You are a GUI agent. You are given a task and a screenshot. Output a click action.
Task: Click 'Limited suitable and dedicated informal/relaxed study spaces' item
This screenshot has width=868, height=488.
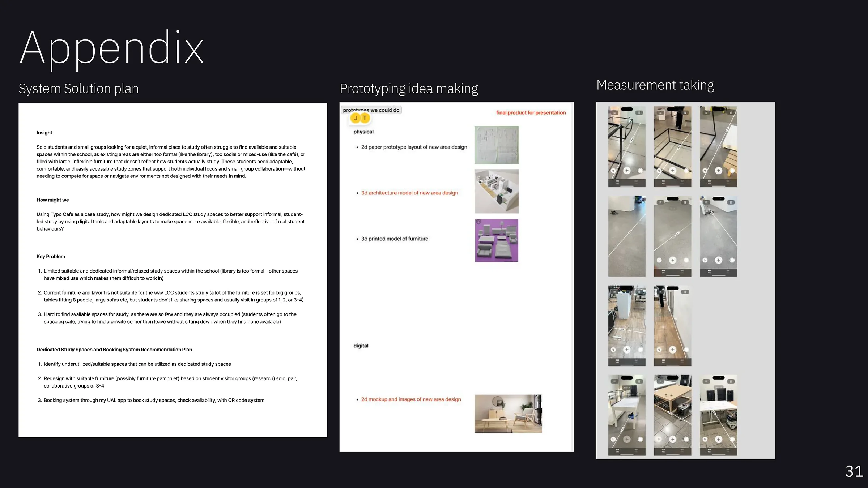(x=171, y=275)
